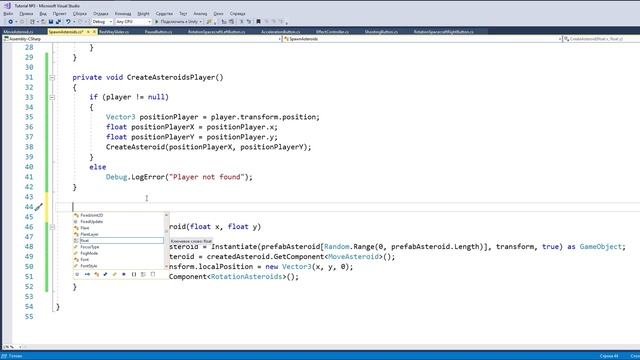Open the Отладка menu
The width and height of the screenshot is (640, 360).
point(100,13)
